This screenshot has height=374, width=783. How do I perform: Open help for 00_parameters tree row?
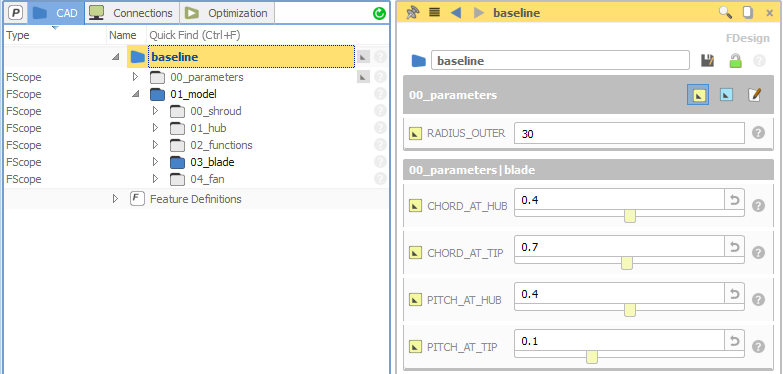[380, 77]
